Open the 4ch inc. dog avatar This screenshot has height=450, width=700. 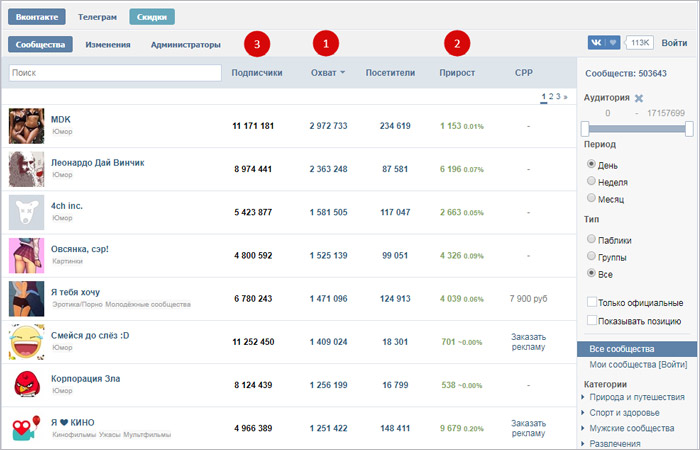[26, 212]
